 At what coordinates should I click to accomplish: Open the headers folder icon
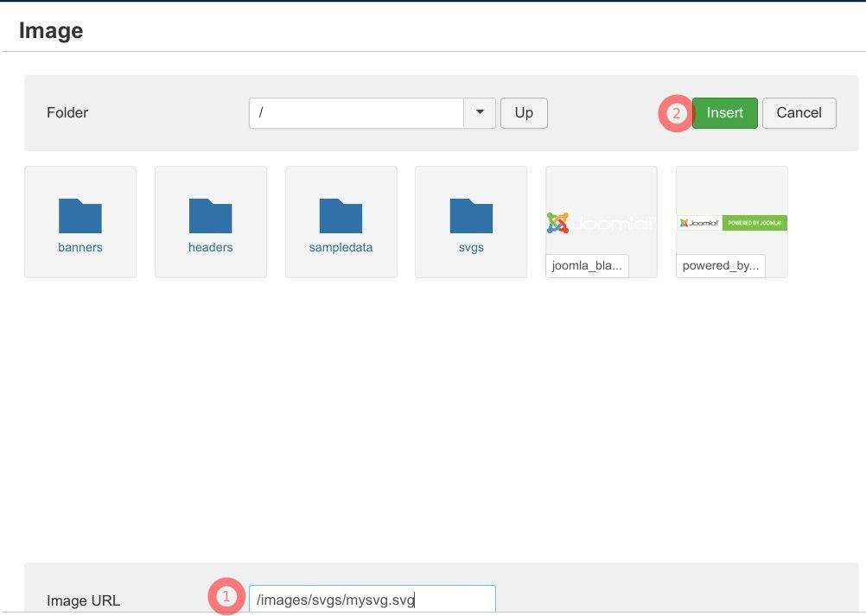coord(210,215)
